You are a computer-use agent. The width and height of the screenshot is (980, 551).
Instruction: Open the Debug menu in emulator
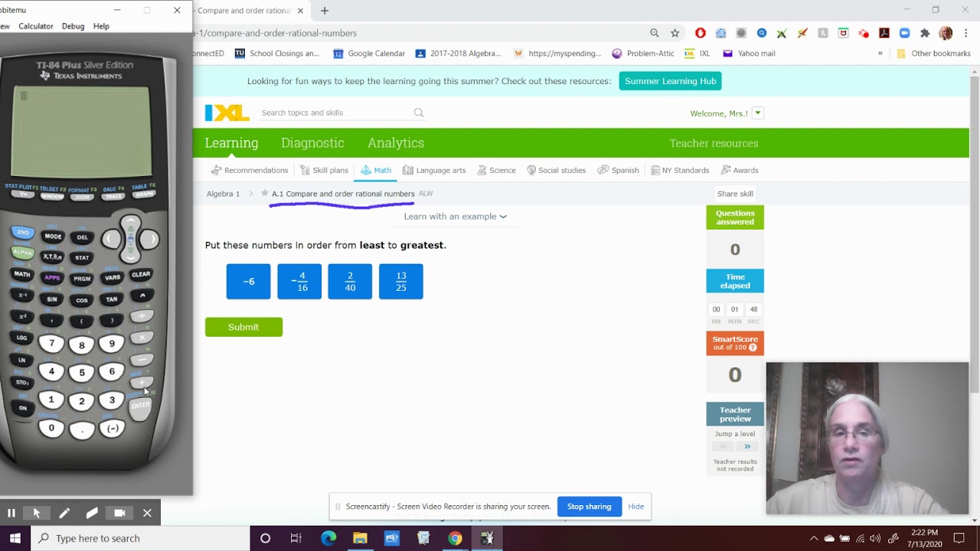(73, 26)
